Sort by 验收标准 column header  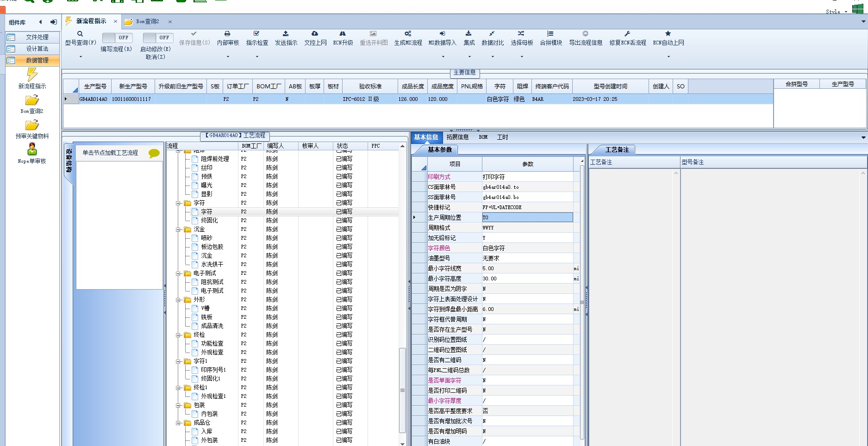click(370, 87)
